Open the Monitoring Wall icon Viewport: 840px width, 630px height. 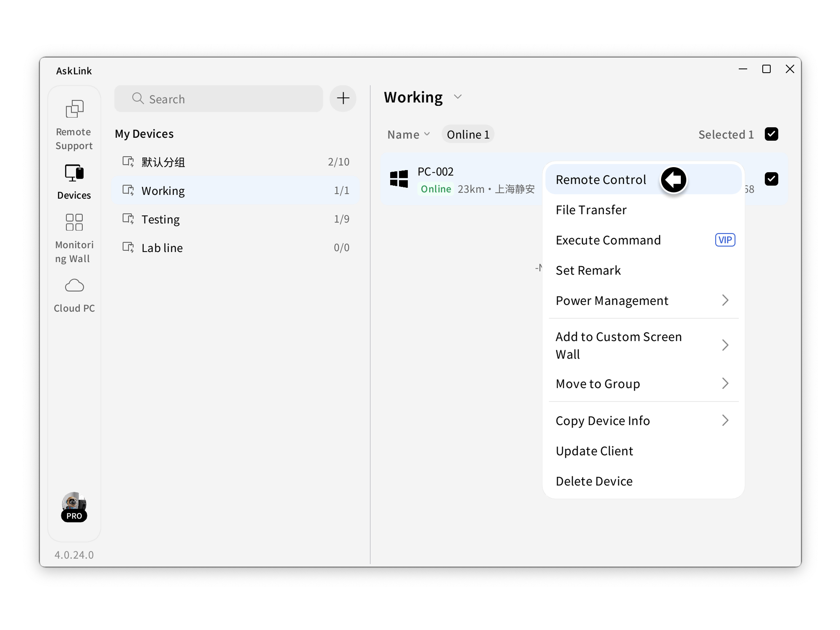coord(74,223)
